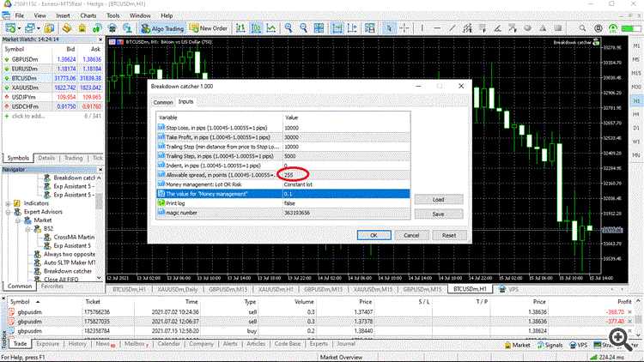Open the Profiles toolbar icon

pyautogui.click(x=29, y=28)
